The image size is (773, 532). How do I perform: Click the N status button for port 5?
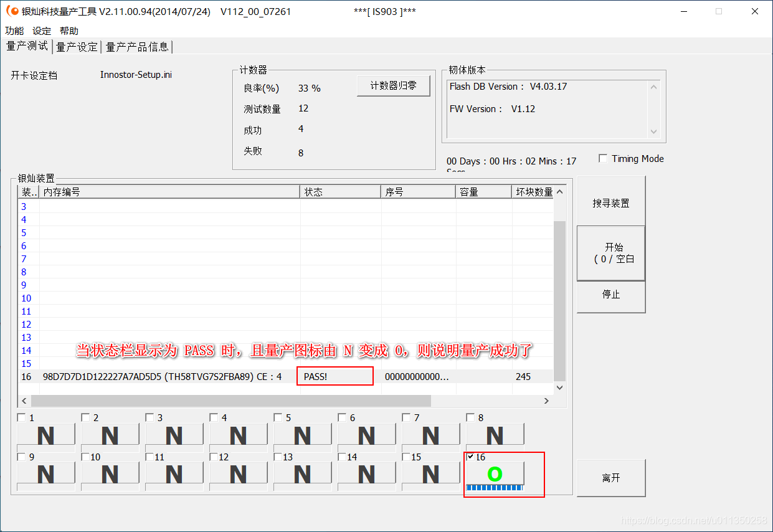(x=302, y=435)
